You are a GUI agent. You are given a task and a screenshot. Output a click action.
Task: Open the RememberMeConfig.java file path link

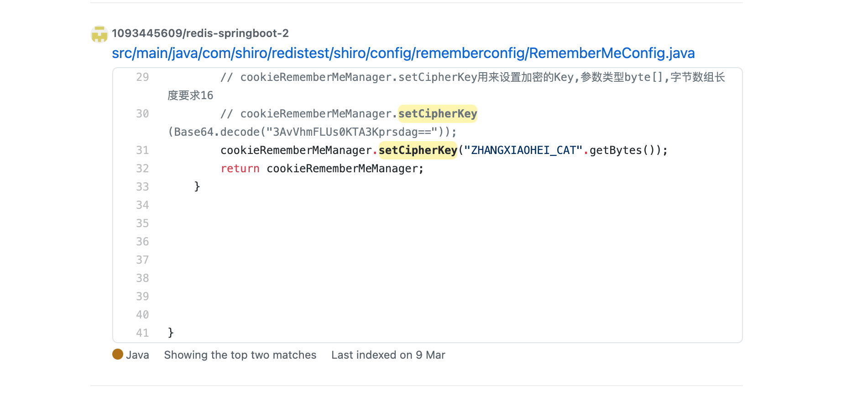[403, 53]
